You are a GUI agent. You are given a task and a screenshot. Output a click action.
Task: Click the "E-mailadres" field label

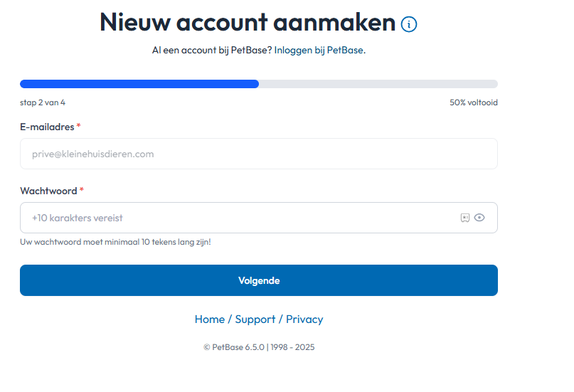[x=47, y=127]
